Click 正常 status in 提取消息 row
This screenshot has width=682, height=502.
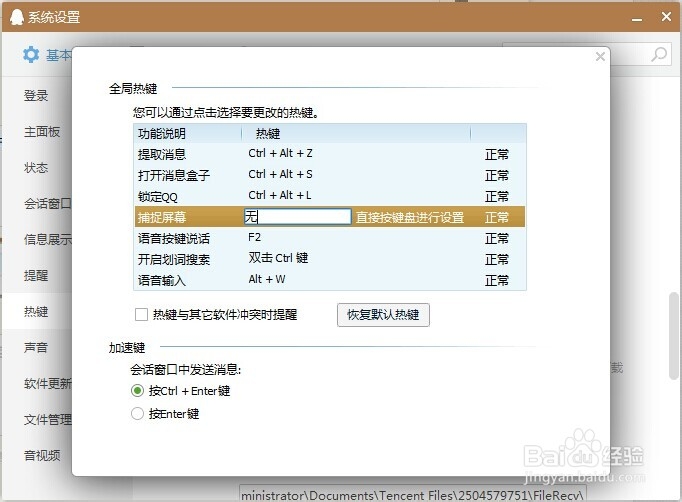pos(497,154)
